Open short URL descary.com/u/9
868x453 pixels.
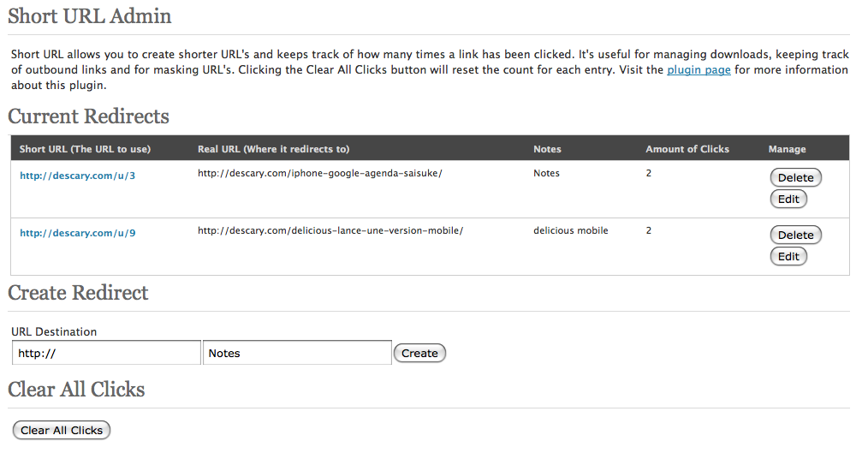tap(78, 233)
